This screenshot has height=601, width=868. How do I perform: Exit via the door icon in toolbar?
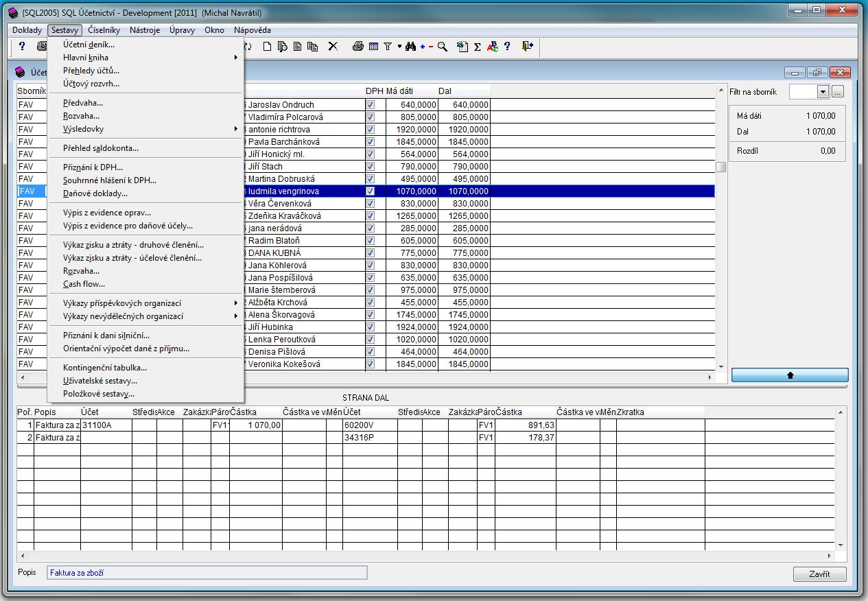(x=527, y=47)
